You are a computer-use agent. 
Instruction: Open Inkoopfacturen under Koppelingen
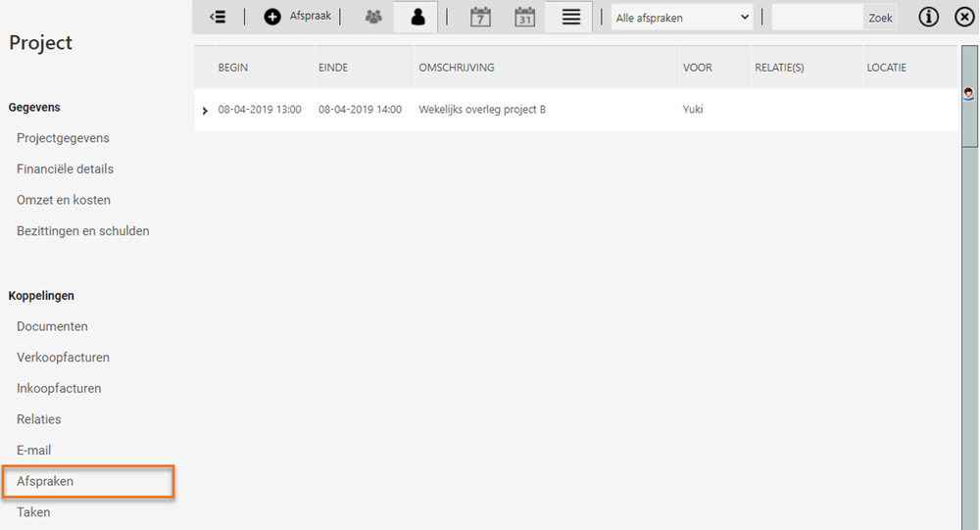(x=59, y=388)
